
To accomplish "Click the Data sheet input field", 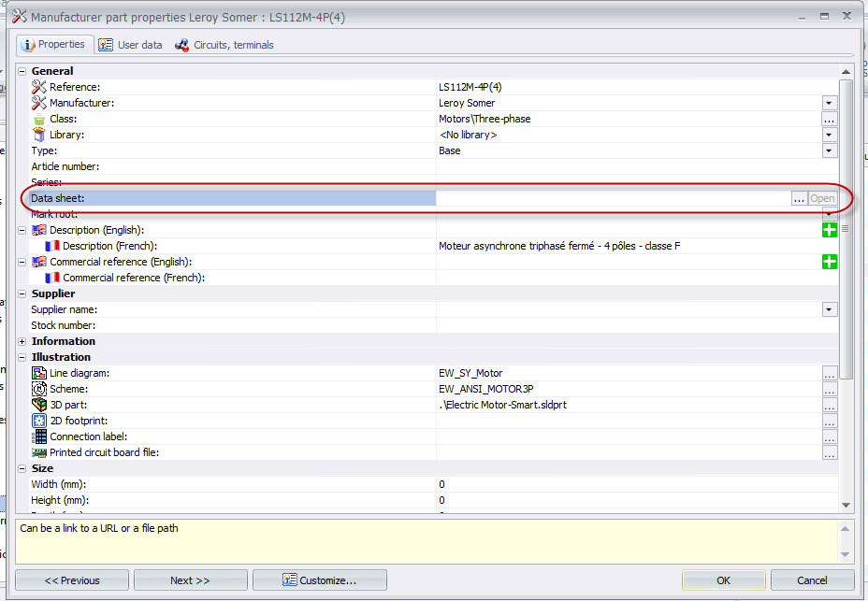I will tap(614, 199).
